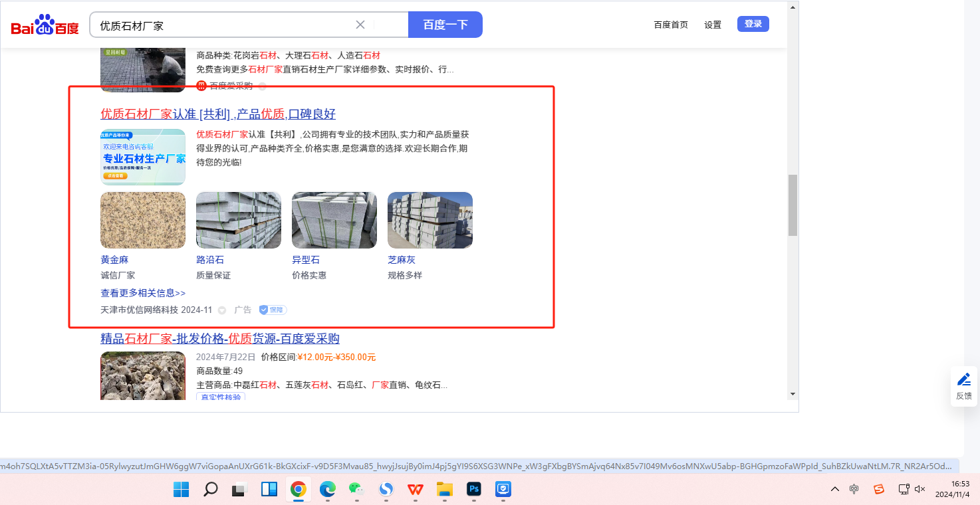Viewport: 980px width, 505px height.
Task: Open Microsoft Edge from the taskbar
Action: 327,490
